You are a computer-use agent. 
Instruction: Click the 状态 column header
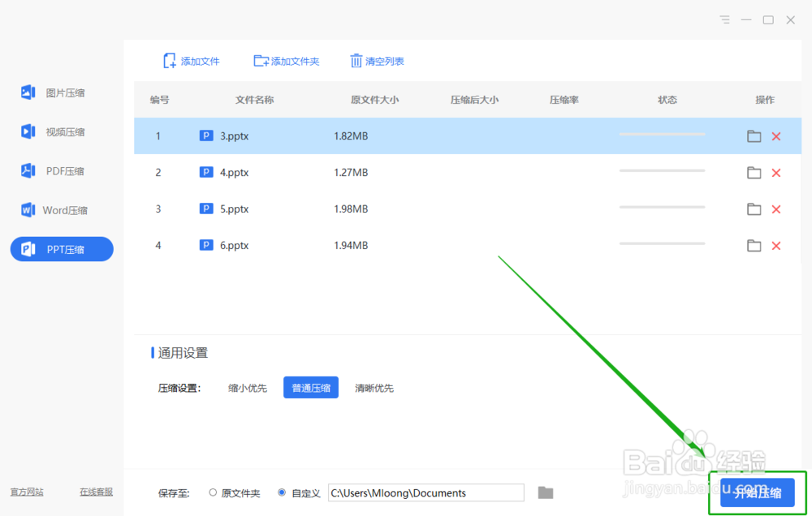tap(667, 99)
